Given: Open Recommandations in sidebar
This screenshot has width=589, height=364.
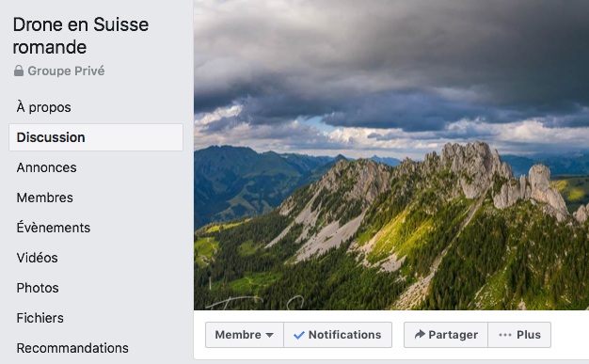Looking at the screenshot, I should point(72,348).
